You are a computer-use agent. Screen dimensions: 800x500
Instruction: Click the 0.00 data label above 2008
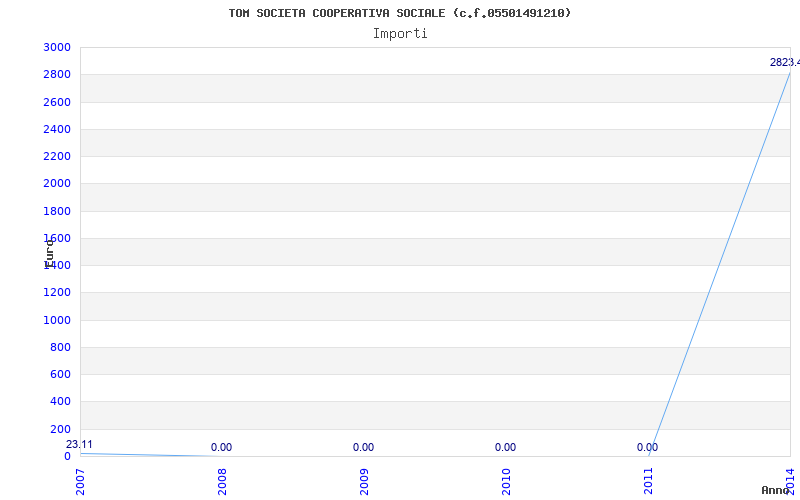[x=221, y=447]
